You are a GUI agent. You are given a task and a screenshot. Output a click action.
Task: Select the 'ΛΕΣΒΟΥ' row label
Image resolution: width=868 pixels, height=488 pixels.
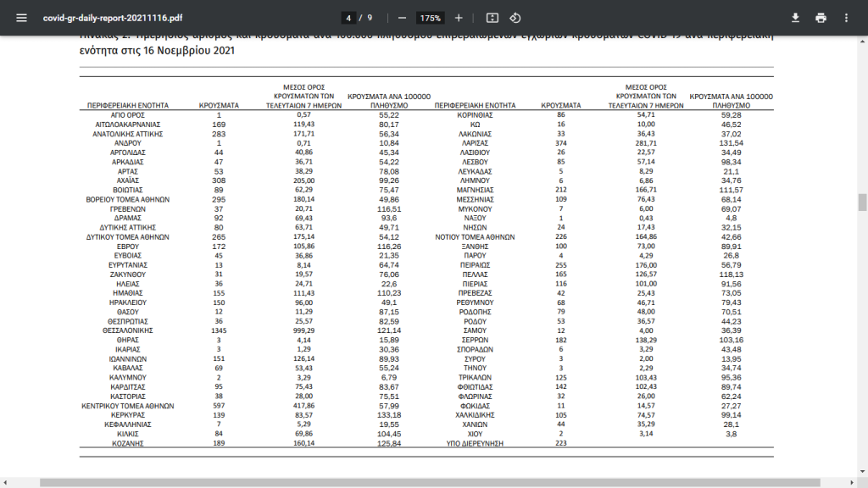click(475, 162)
